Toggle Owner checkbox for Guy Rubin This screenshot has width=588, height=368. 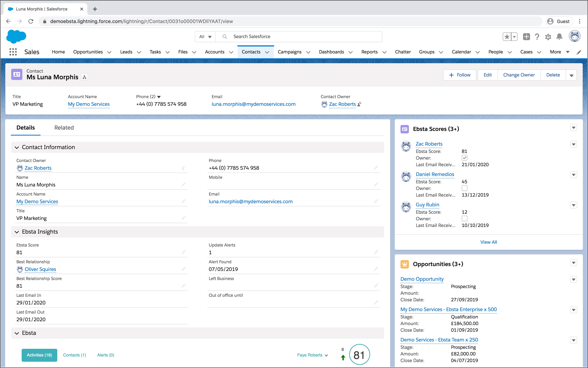464,219
